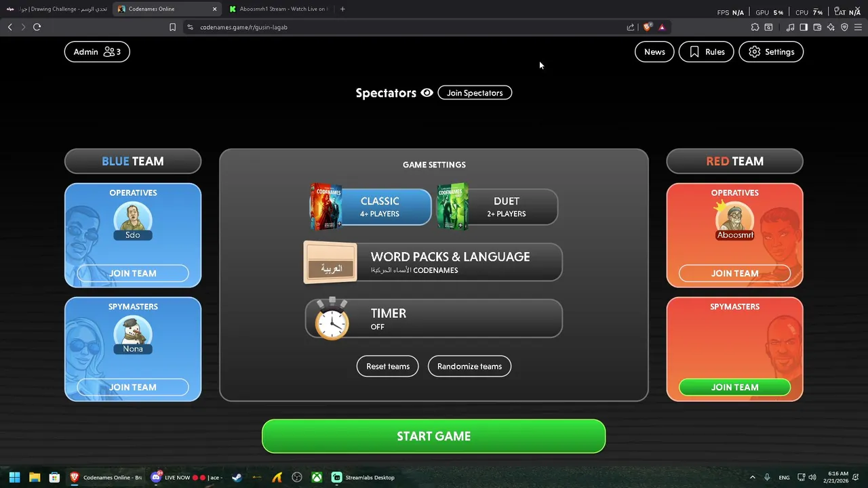Open game Settings with the gear

(x=771, y=52)
